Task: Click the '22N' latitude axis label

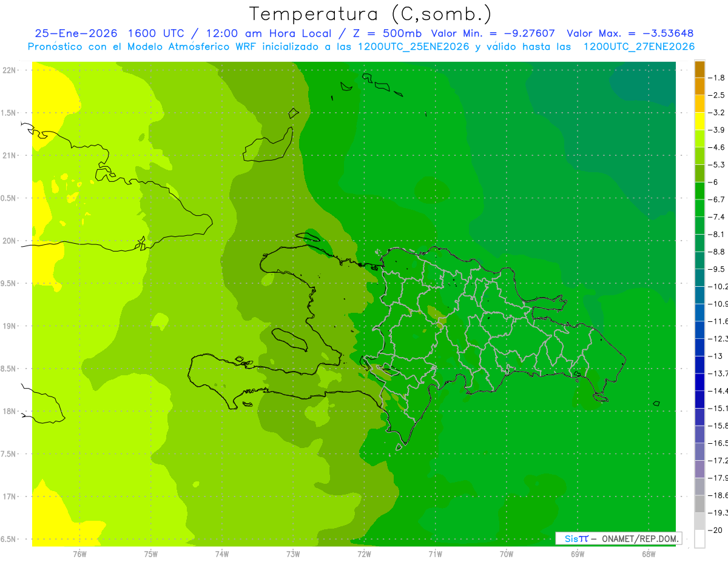Action: click(8, 70)
